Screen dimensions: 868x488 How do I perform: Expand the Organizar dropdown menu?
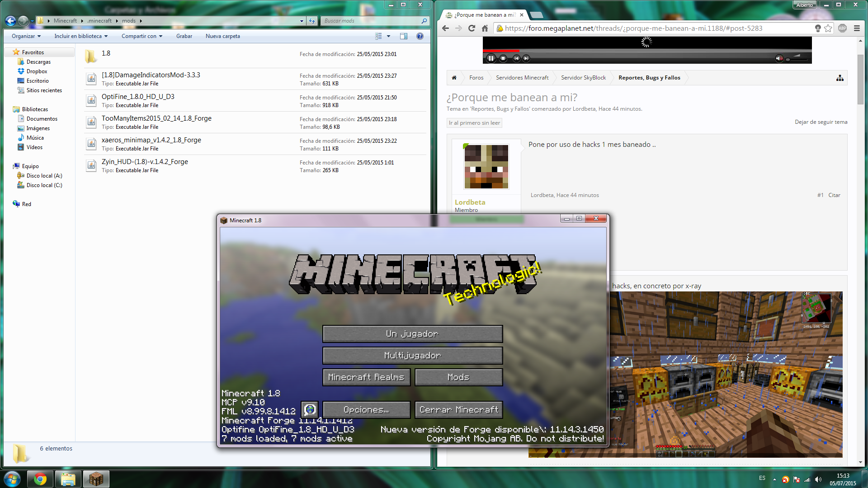(x=26, y=36)
